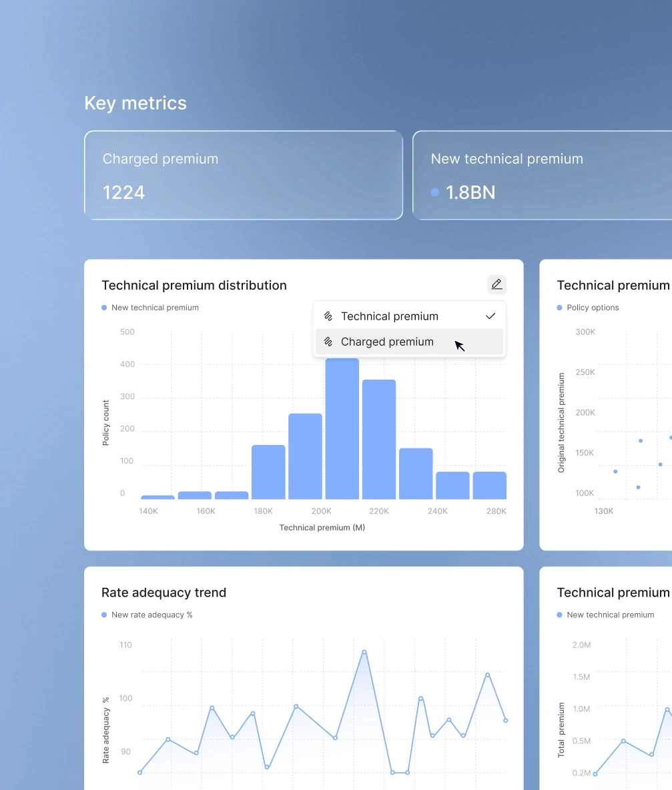The image size is (672, 790).
Task: Click the Rate adequacy % axis label
Action: (106, 730)
